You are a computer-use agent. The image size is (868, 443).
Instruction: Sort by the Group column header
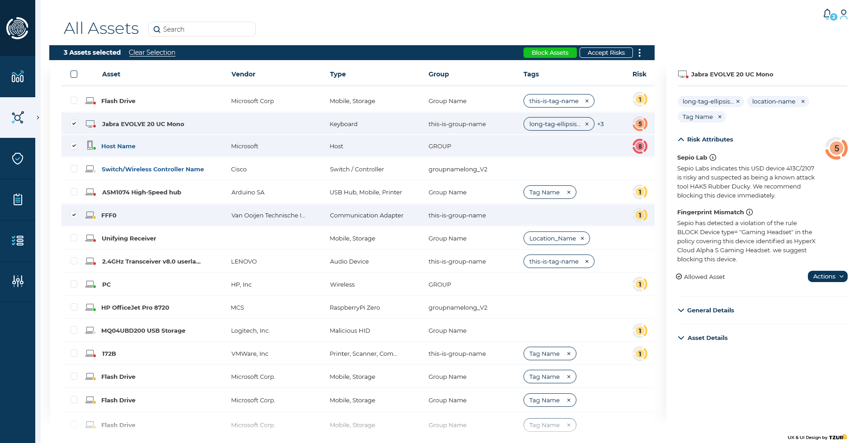click(439, 74)
